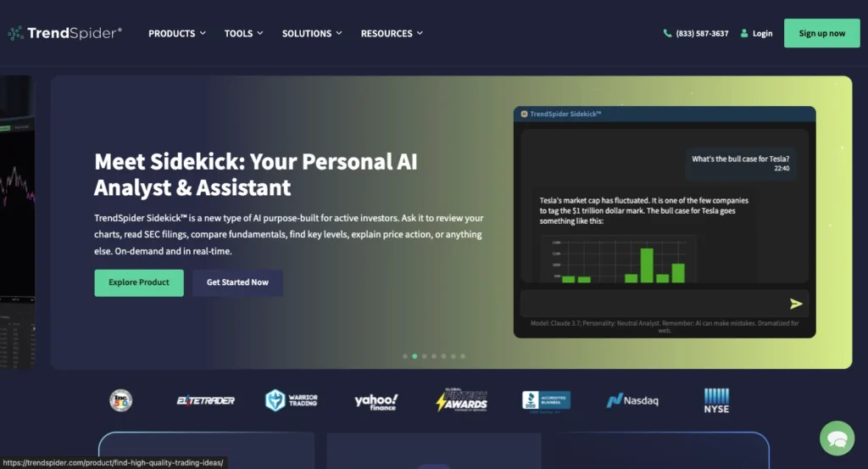
Task: Click the EliteTrader logo
Action: tap(205, 400)
